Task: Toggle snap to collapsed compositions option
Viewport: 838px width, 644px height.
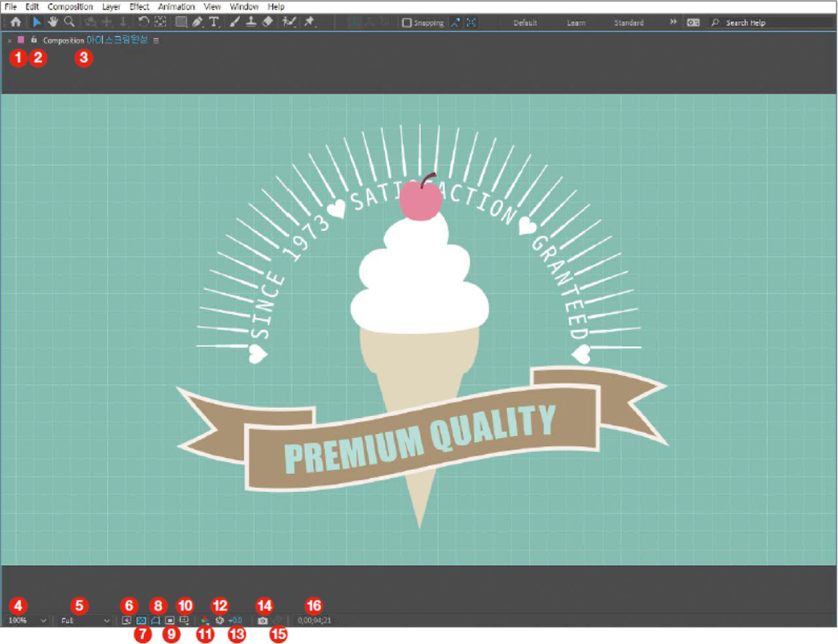Action: coord(472,23)
